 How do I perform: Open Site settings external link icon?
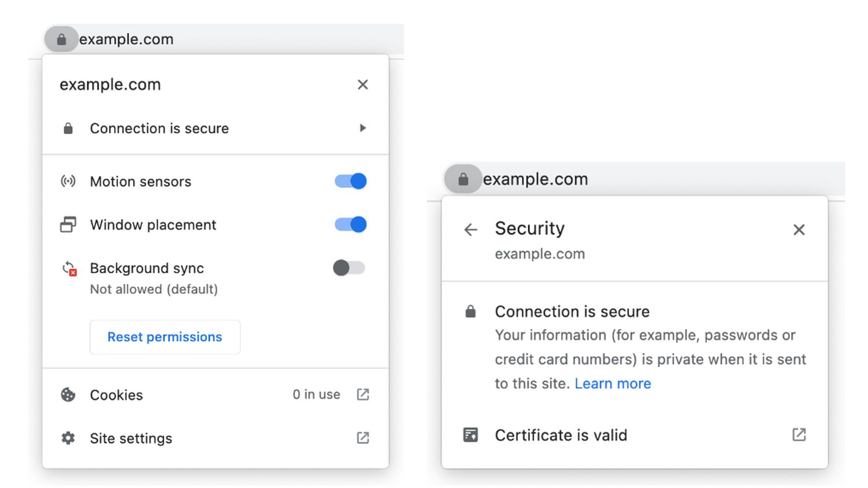point(363,438)
